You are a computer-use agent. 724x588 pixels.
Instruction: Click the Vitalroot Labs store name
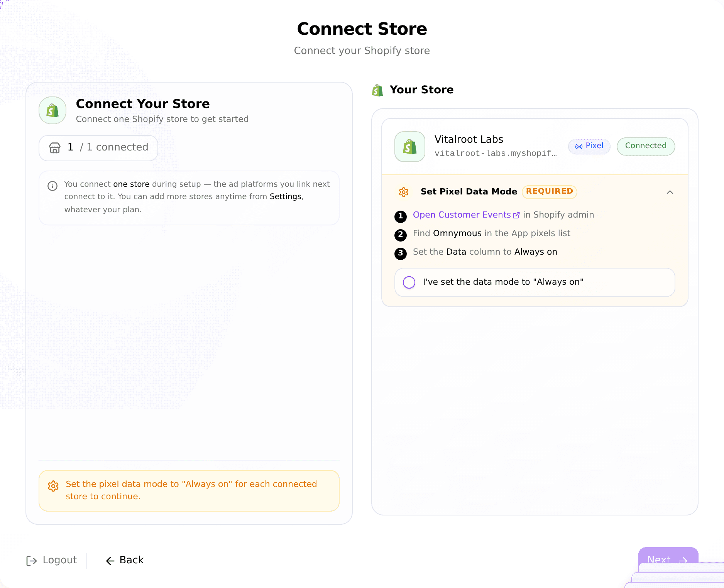(x=469, y=139)
